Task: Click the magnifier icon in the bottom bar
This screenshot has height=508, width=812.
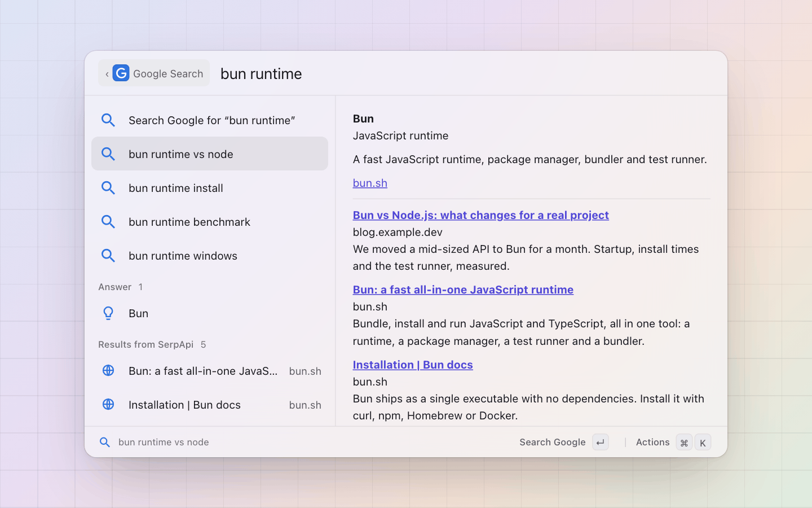Action: point(105,442)
